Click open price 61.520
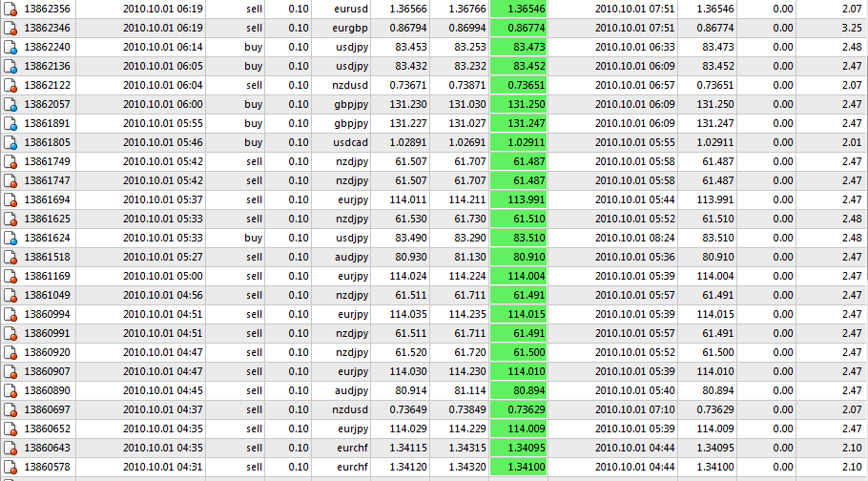Viewport: 868px width, 481px height. 411,352
